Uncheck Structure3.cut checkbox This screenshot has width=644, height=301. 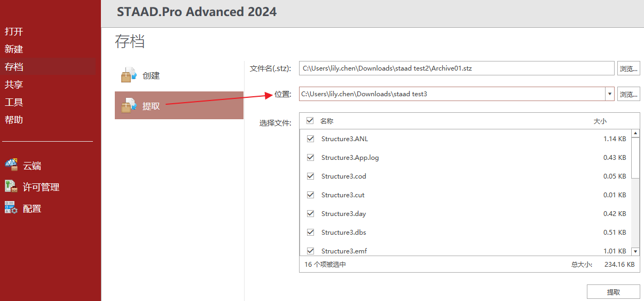pyautogui.click(x=311, y=195)
